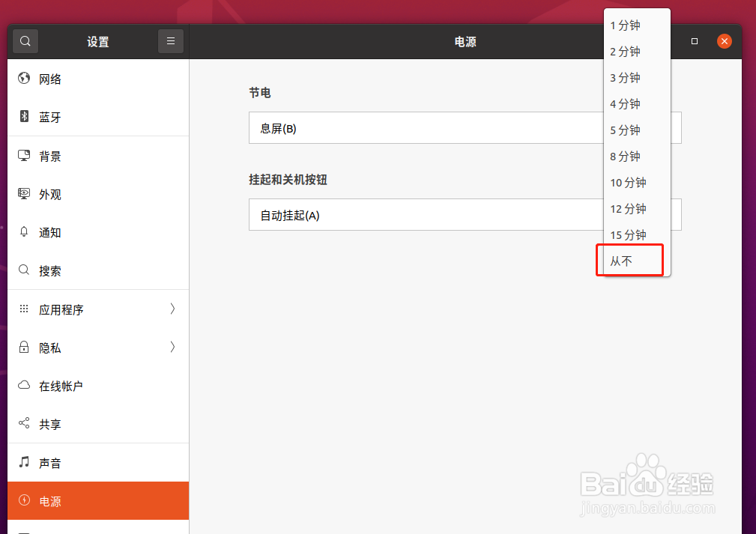Click the monitor icon next to 背景

tap(24, 155)
